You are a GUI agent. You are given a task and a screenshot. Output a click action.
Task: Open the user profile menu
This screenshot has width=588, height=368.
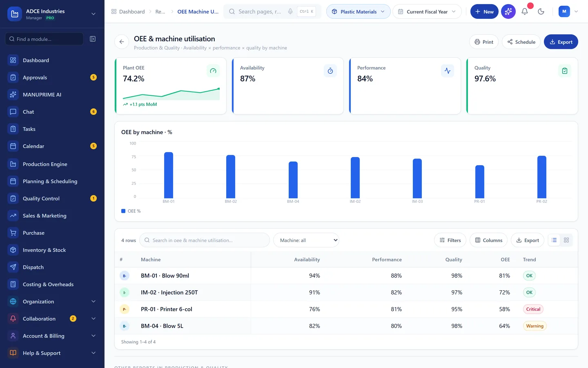(x=568, y=11)
